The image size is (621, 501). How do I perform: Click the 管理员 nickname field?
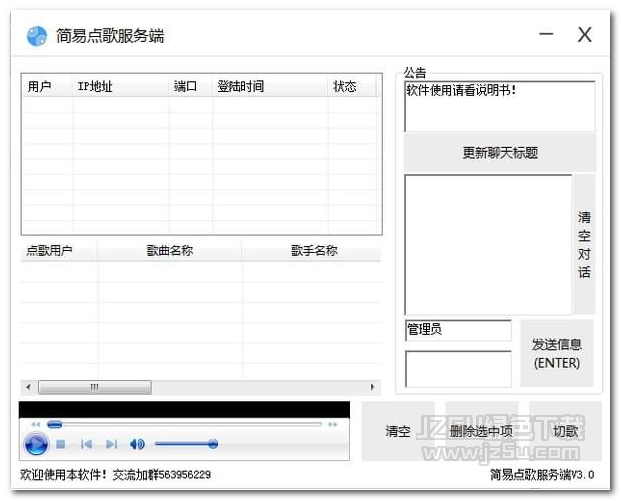pyautogui.click(x=458, y=330)
